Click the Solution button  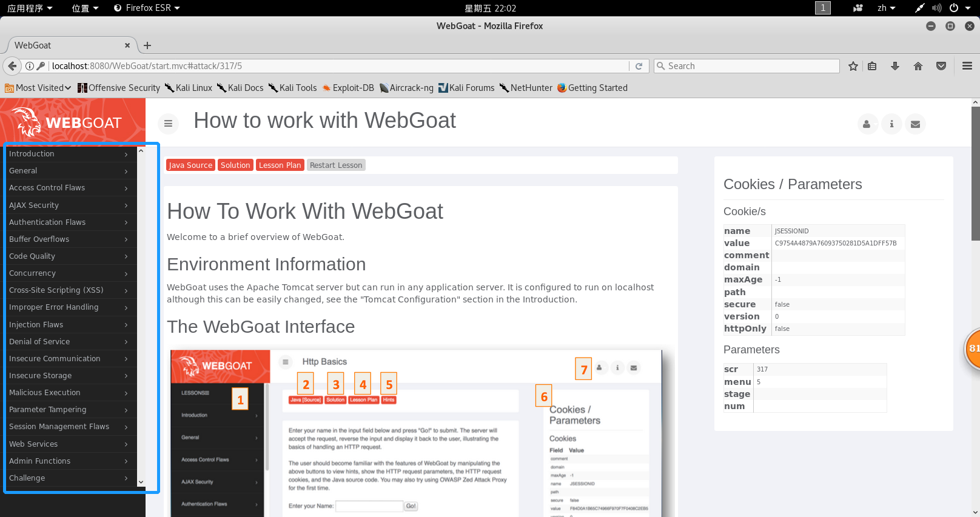pyautogui.click(x=235, y=165)
